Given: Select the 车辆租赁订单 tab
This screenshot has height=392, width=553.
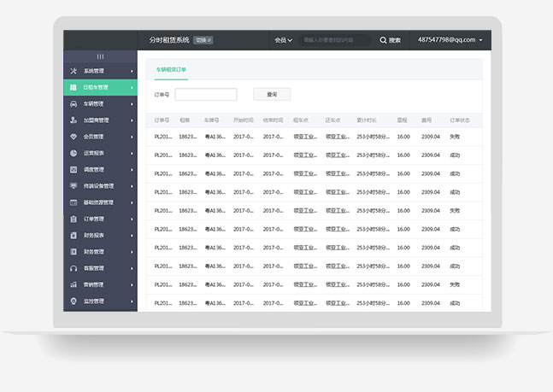Looking at the screenshot, I should pos(171,69).
